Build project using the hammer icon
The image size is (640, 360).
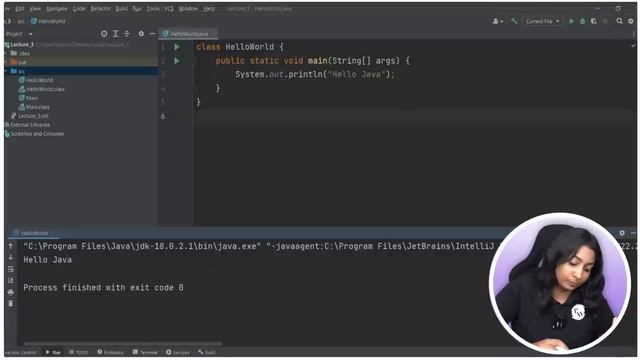(514, 21)
